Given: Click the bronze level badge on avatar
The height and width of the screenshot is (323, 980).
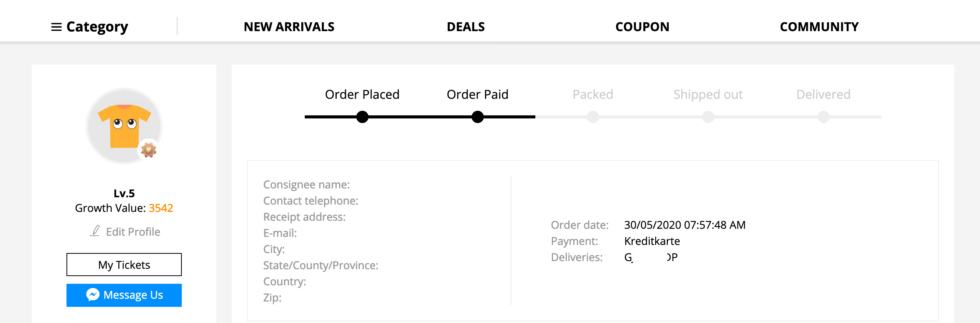Looking at the screenshot, I should point(149,150).
